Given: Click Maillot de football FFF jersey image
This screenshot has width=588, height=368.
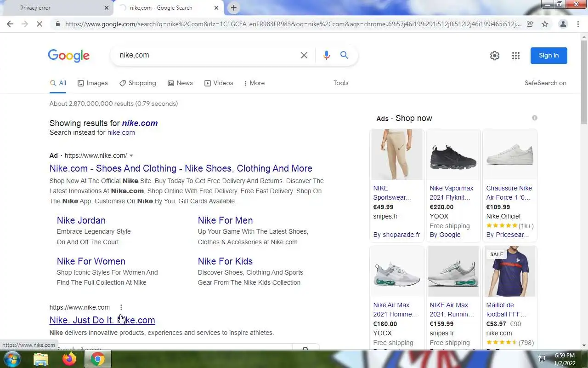Looking at the screenshot, I should pyautogui.click(x=509, y=271).
